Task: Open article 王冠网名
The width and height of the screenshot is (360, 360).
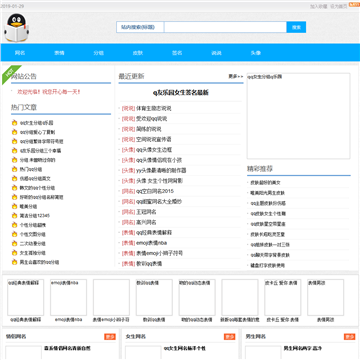Action: pyautogui.click(x=146, y=212)
